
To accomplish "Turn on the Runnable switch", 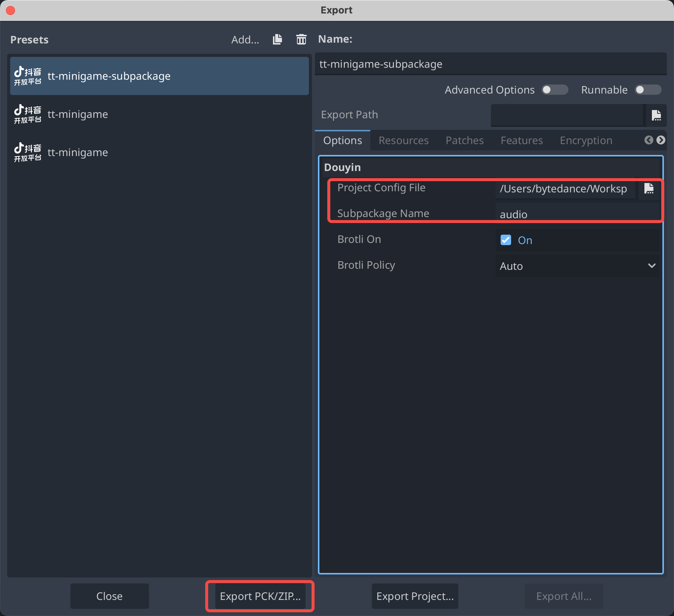I will [x=648, y=90].
